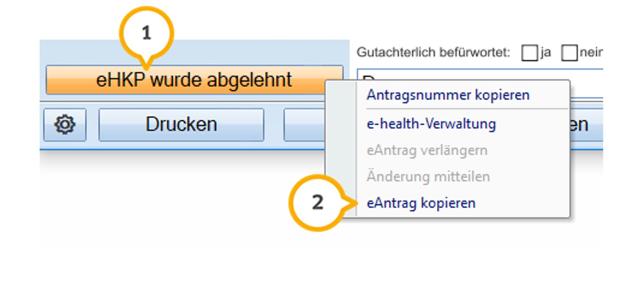Click the rightmost toolbar button ending in 'en'
Viewport: 644px width, 287px height.
coord(586,125)
